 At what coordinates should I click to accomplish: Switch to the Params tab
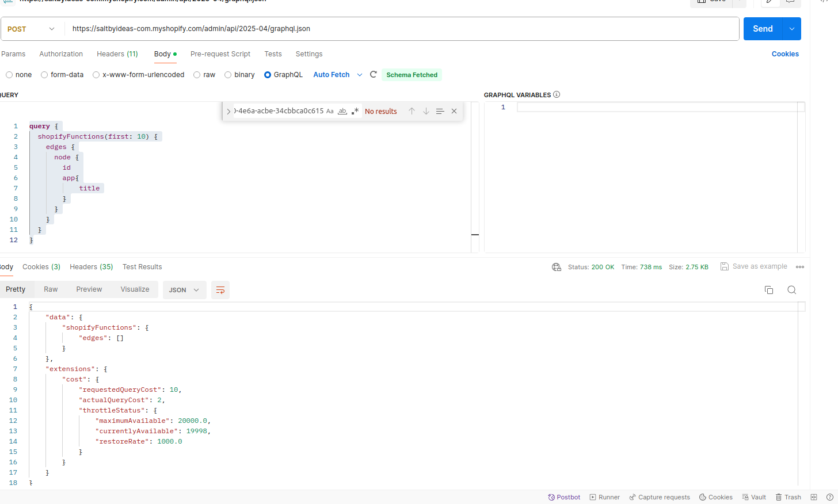point(13,54)
